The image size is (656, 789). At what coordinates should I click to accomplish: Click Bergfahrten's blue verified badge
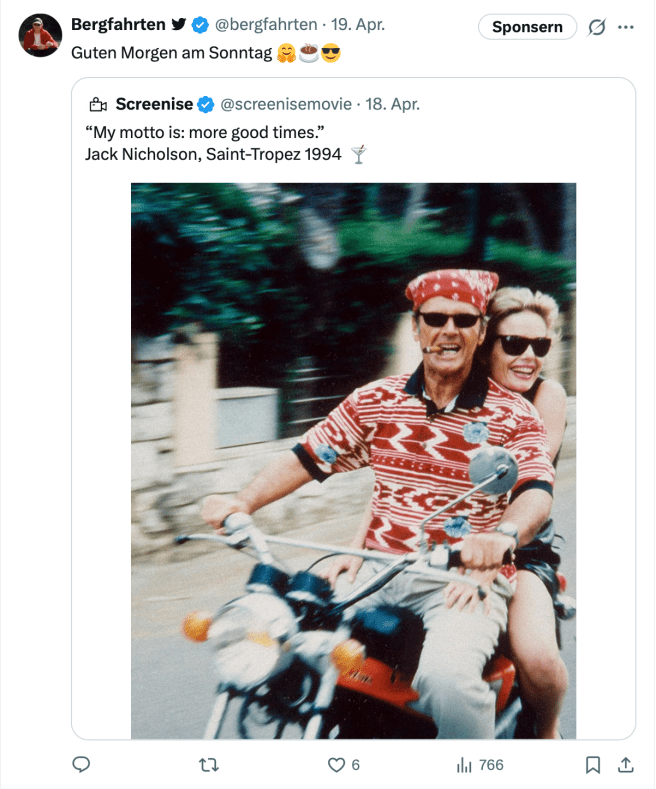199,24
